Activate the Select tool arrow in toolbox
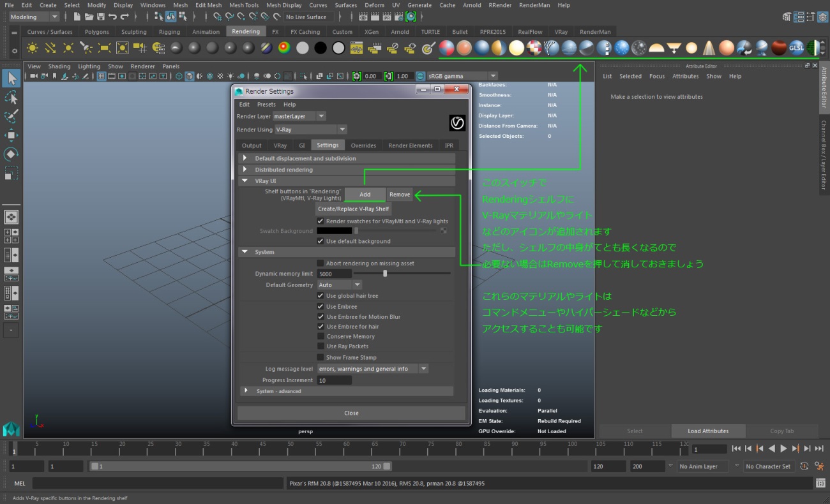This screenshot has width=830, height=504. coord(11,78)
